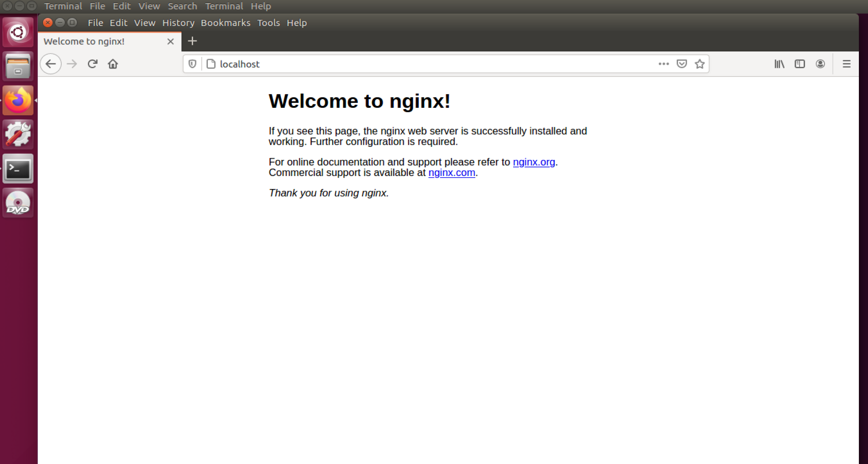Open Firefox File menu
868x464 pixels.
95,23
